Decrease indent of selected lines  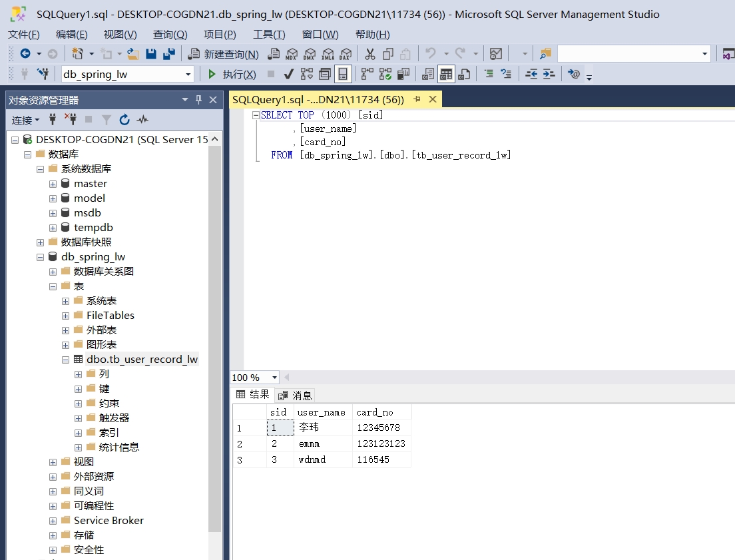tap(531, 74)
